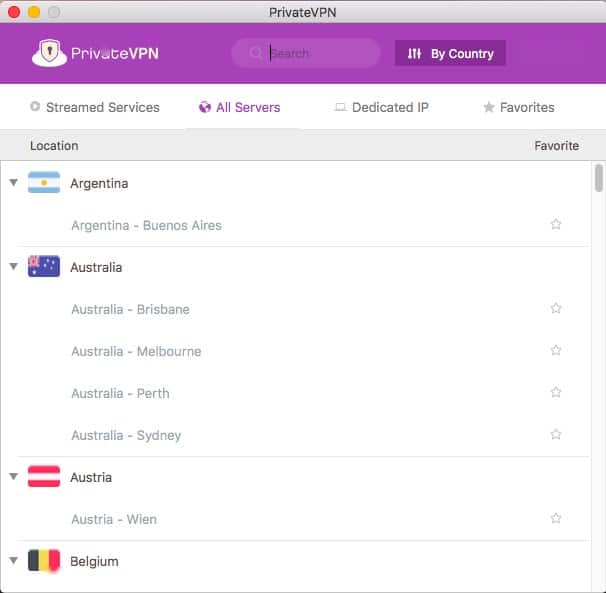This screenshot has width=606, height=593.
Task: Star the Australia - Sydney server
Action: 556,435
